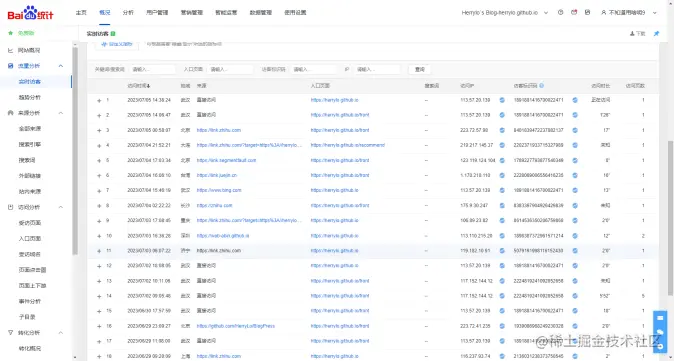Click the 流量分析 section icon
This screenshot has height=361, width=674.
11,66
